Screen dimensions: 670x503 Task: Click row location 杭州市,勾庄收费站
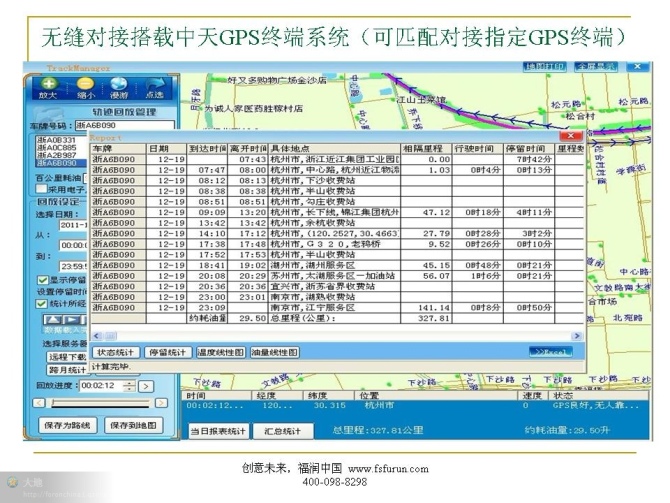coord(313,202)
